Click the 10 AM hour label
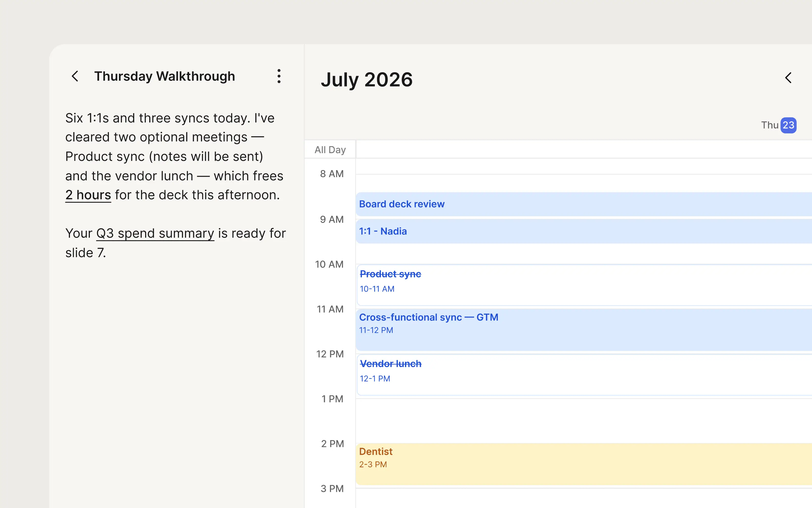This screenshot has width=812, height=508. tap(329, 264)
